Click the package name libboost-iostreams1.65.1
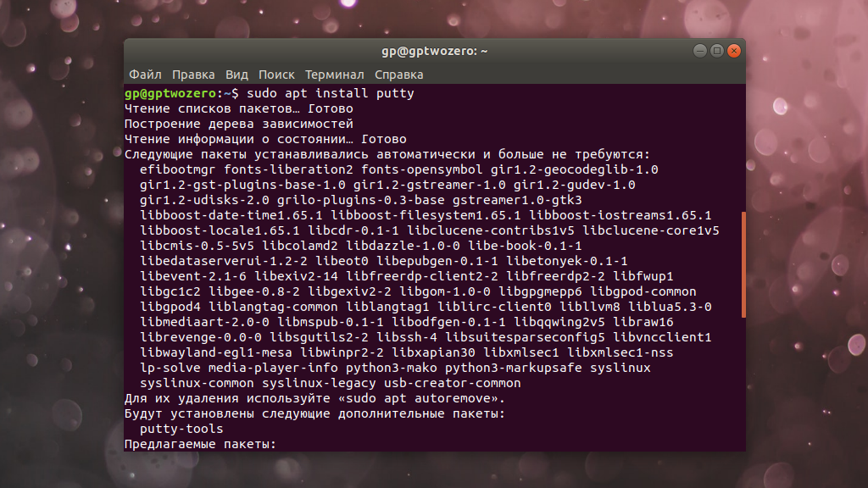The height and width of the screenshot is (488, 868). coord(620,215)
